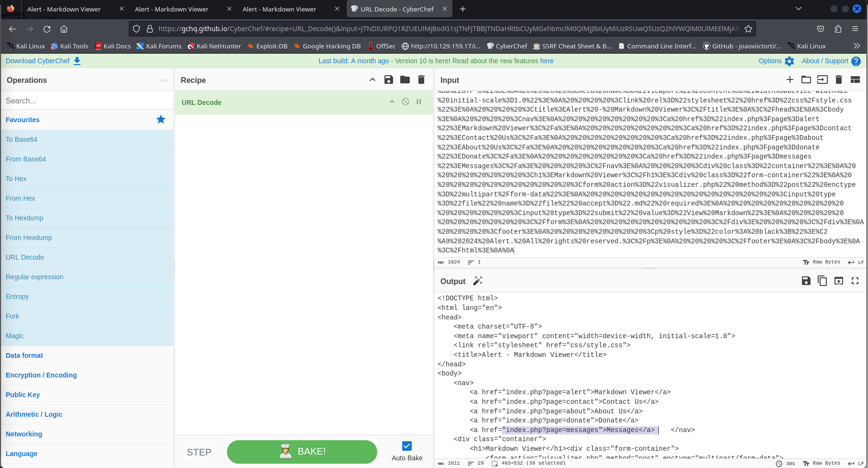This screenshot has width=868, height=468.
Task: Switch to URL Decode - CyberChef tab
Action: [x=399, y=9]
